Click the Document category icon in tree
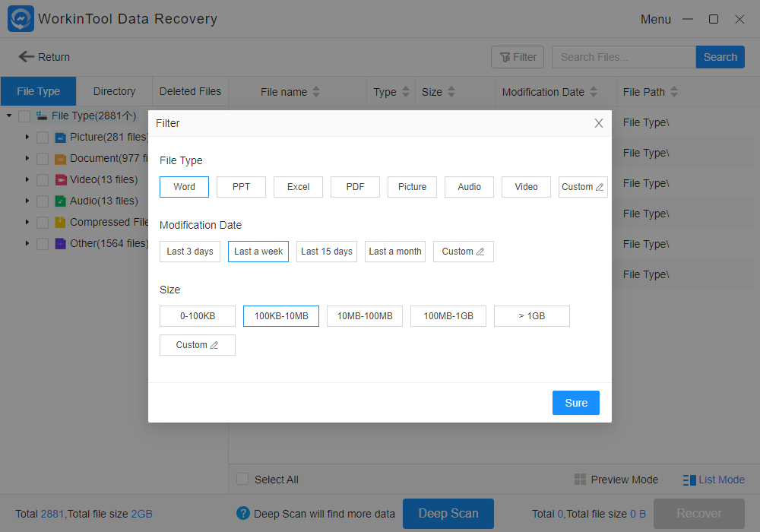760x532 pixels. pos(60,159)
